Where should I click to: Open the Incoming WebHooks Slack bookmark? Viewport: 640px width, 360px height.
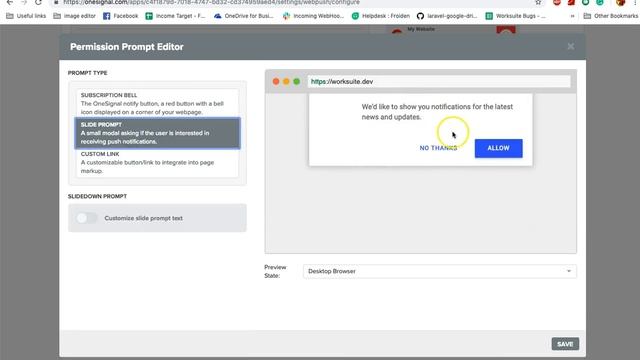(x=313, y=16)
